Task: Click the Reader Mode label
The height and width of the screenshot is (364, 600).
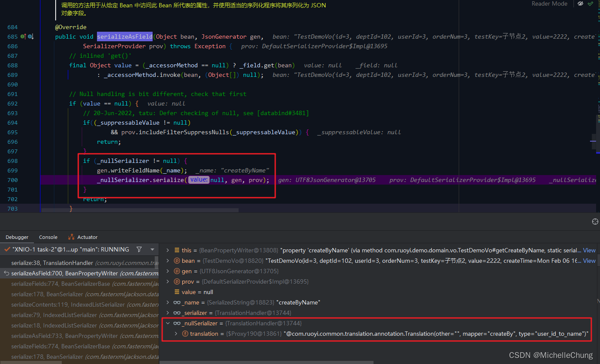Action: point(550,3)
